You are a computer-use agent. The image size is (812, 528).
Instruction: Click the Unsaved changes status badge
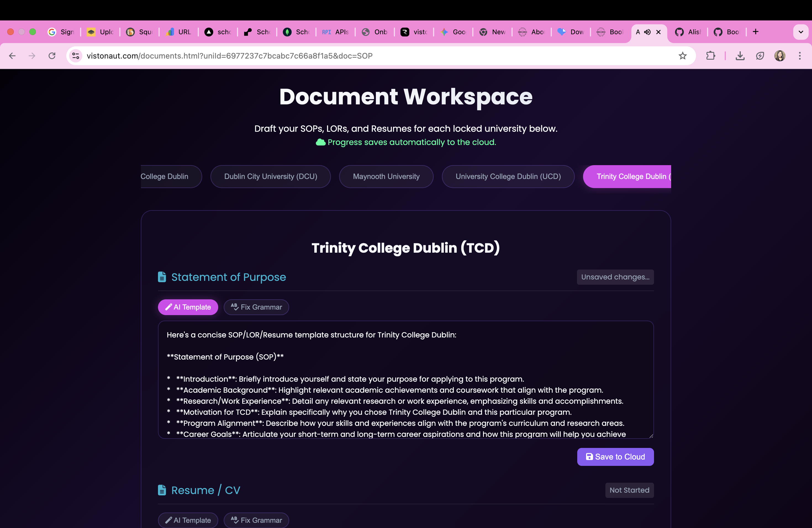pyautogui.click(x=615, y=277)
